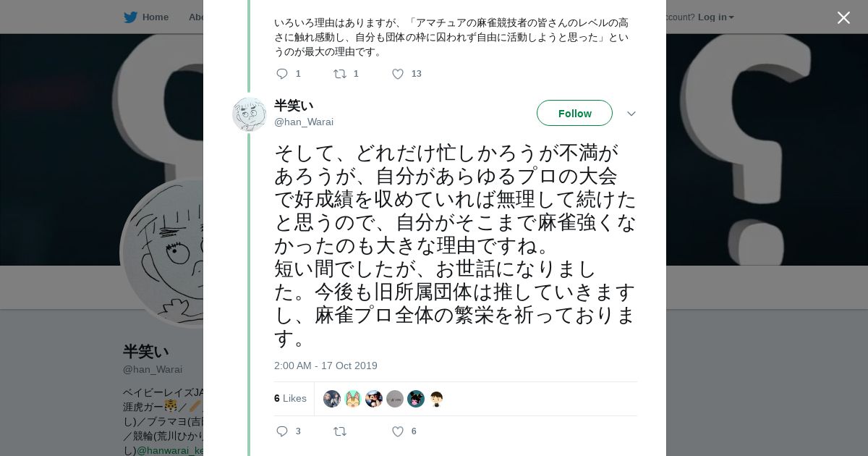Follow the 半笑い account
The height and width of the screenshot is (456, 868).
(x=574, y=114)
